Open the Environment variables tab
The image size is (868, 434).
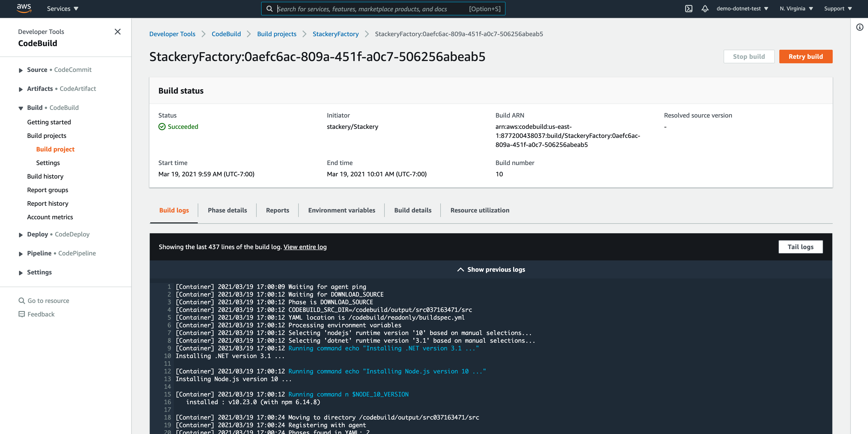click(x=341, y=210)
